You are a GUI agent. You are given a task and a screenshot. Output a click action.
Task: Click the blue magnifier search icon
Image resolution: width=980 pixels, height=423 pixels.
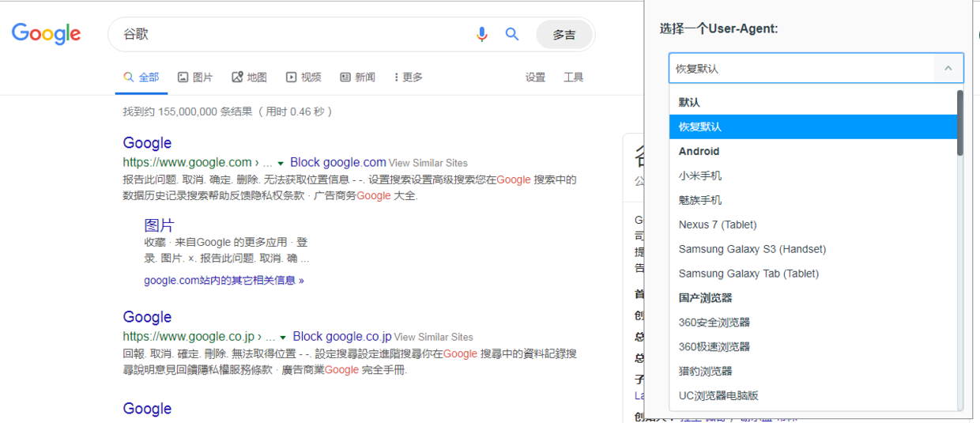pyautogui.click(x=512, y=34)
